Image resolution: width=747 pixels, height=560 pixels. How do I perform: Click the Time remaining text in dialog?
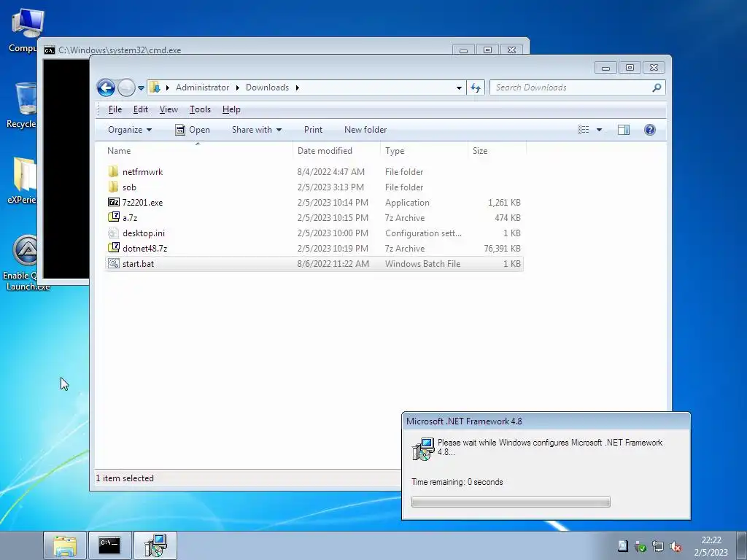pyautogui.click(x=457, y=482)
